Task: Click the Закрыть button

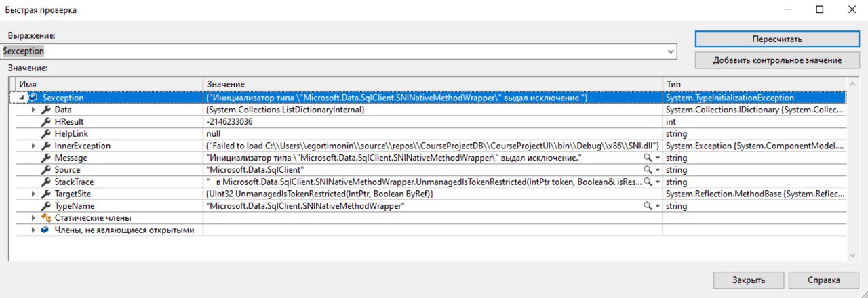Action: click(749, 280)
